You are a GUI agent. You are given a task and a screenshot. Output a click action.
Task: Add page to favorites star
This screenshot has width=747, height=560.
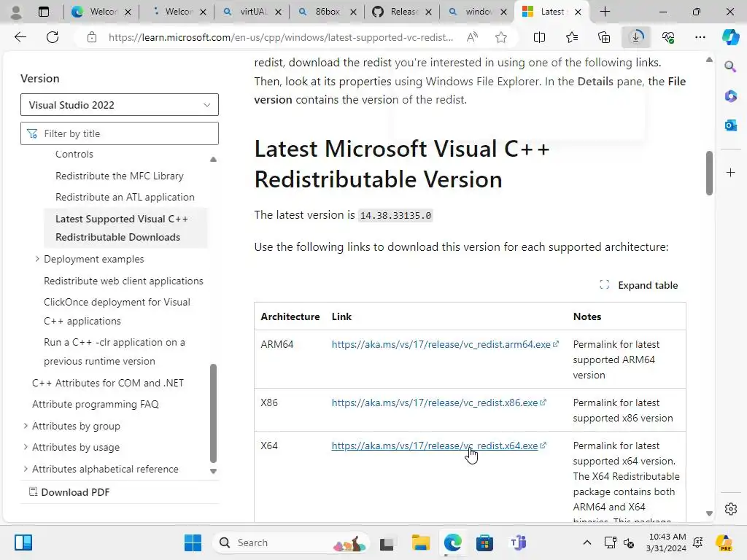[x=500, y=37]
